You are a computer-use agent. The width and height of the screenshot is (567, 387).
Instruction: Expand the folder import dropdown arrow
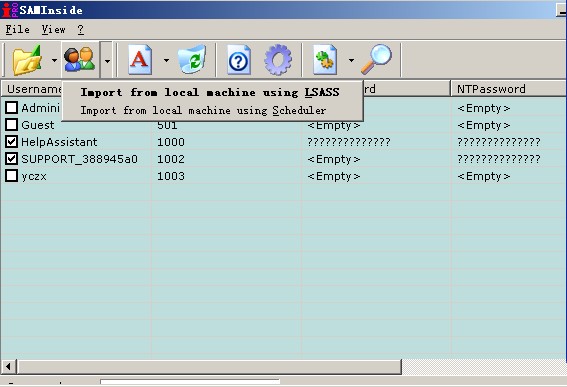(54, 60)
